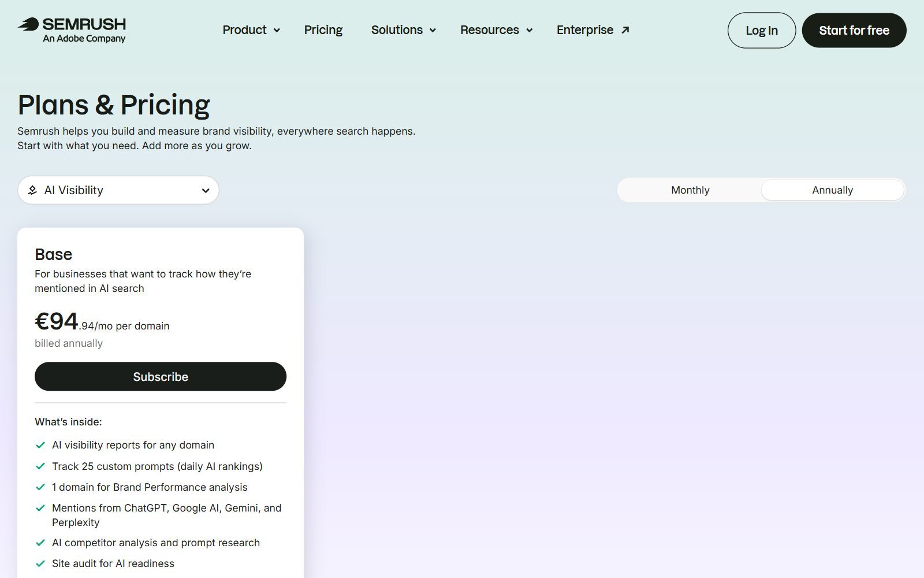Click checkmark beside AI visibility reports

40,445
